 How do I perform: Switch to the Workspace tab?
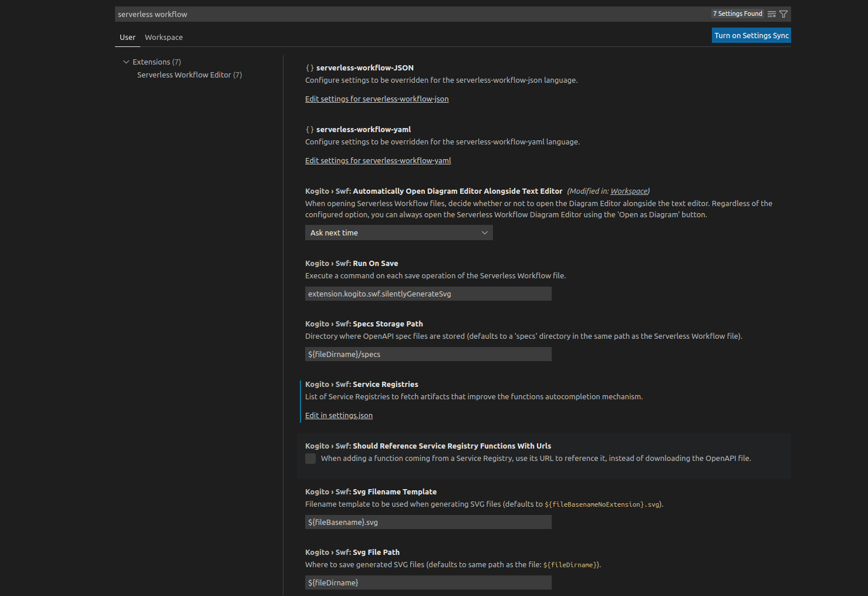163,37
